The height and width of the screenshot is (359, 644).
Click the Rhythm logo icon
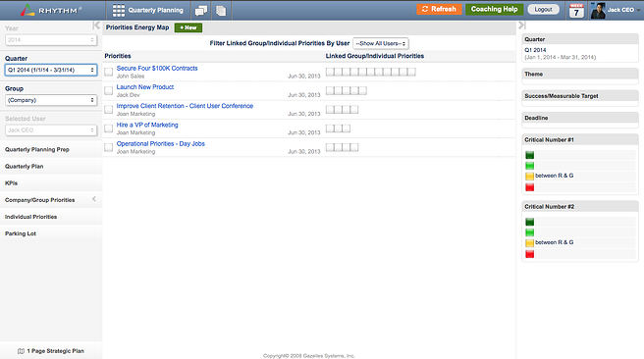tap(27, 10)
